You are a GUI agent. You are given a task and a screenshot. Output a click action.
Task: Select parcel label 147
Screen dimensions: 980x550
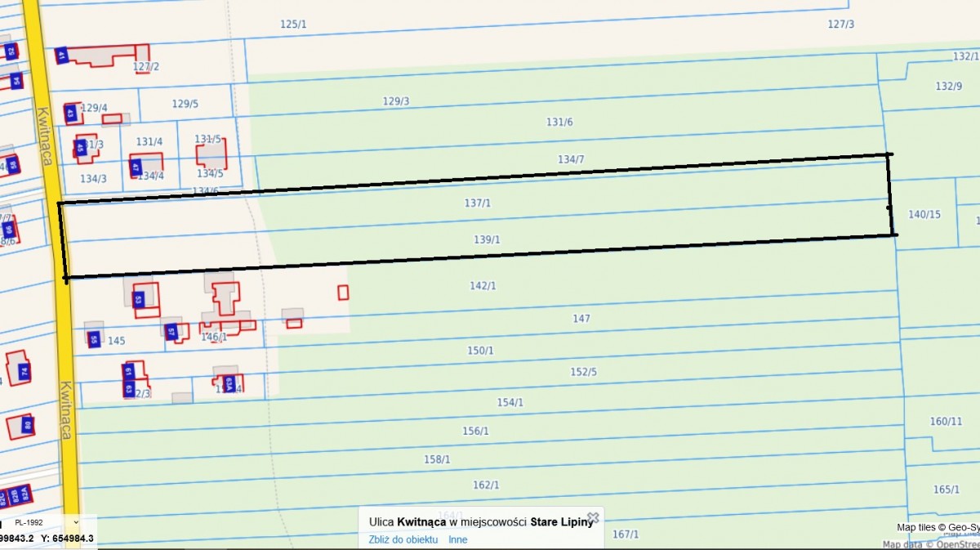[581, 319]
